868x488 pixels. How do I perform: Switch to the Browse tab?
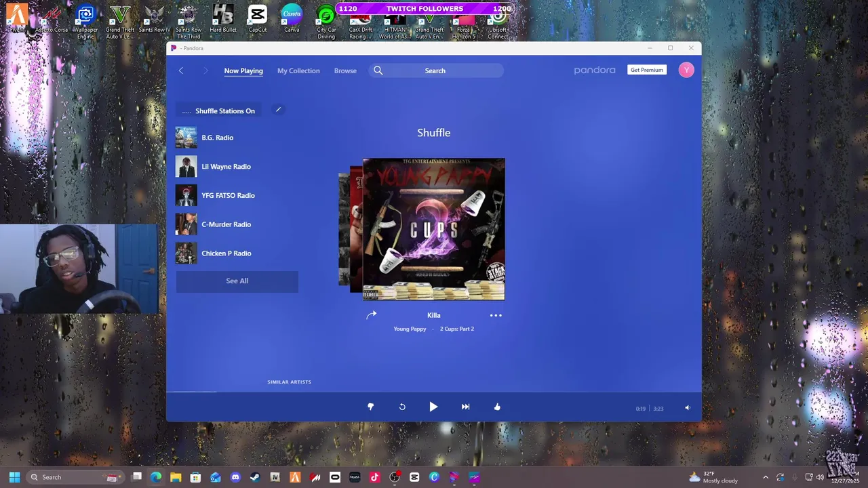coord(345,70)
